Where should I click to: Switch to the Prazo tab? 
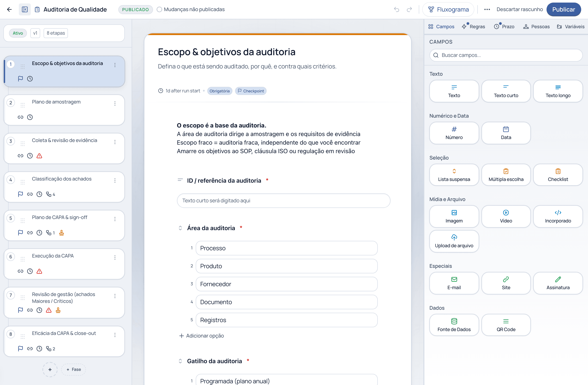click(x=504, y=27)
